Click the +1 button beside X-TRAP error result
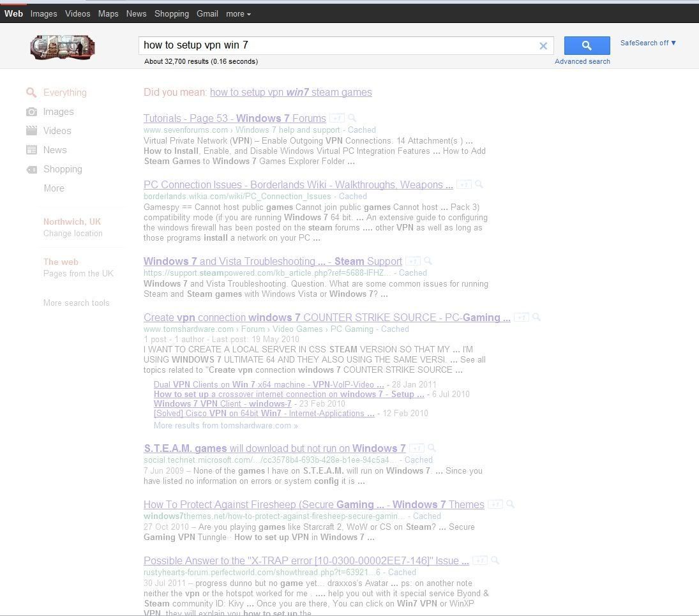 [x=479, y=560]
